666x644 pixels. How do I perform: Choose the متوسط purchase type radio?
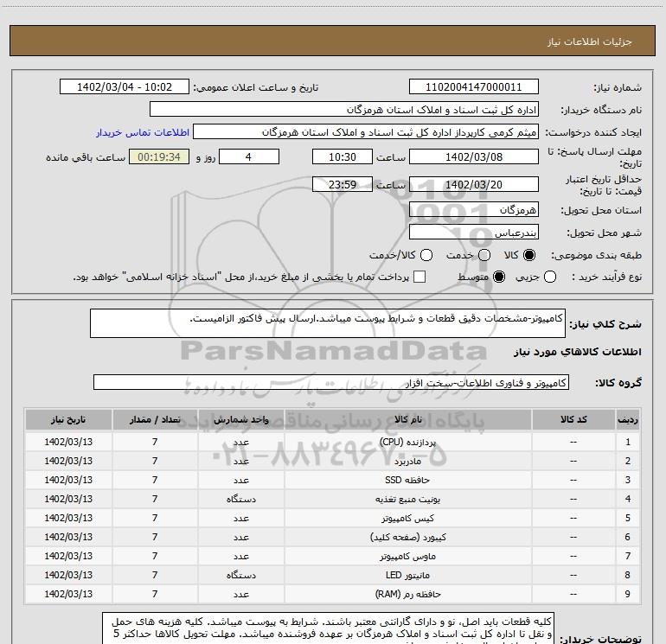tap(499, 277)
